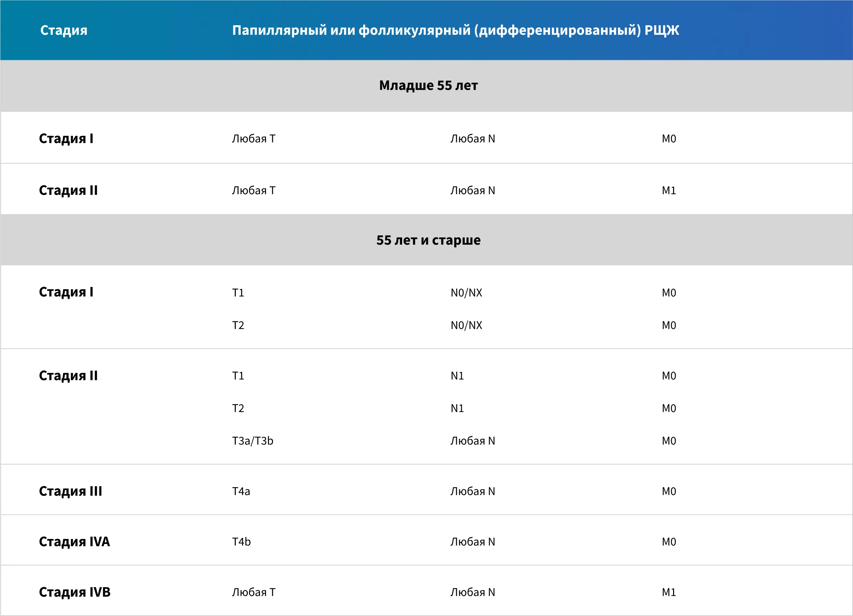Viewport: 853px width, 616px height.
Task: Click 'Стадия II' label in the 55+ section
Action: (x=68, y=375)
